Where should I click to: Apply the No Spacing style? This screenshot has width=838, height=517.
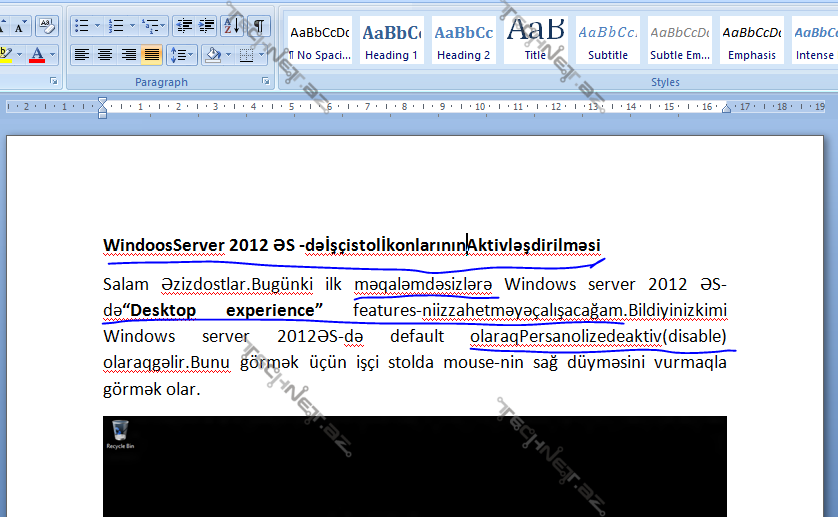pos(320,40)
